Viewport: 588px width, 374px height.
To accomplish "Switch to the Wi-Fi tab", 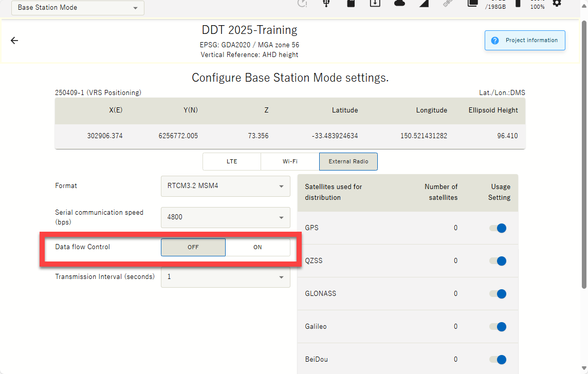I will [x=290, y=161].
